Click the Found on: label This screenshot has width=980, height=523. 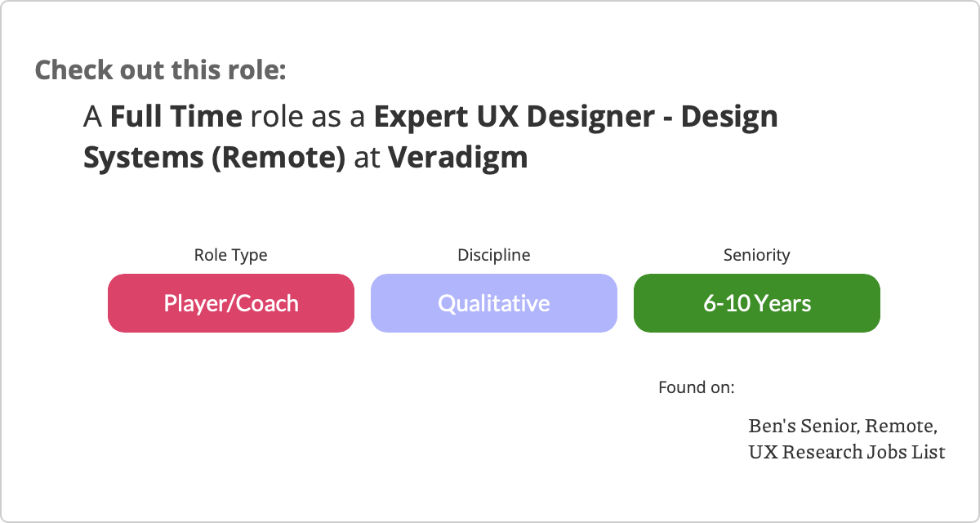pos(697,387)
